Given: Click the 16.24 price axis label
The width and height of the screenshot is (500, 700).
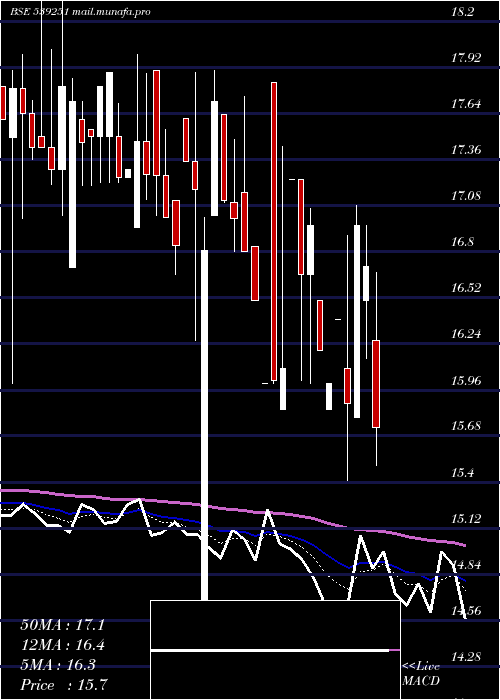Looking at the screenshot, I should (467, 334).
